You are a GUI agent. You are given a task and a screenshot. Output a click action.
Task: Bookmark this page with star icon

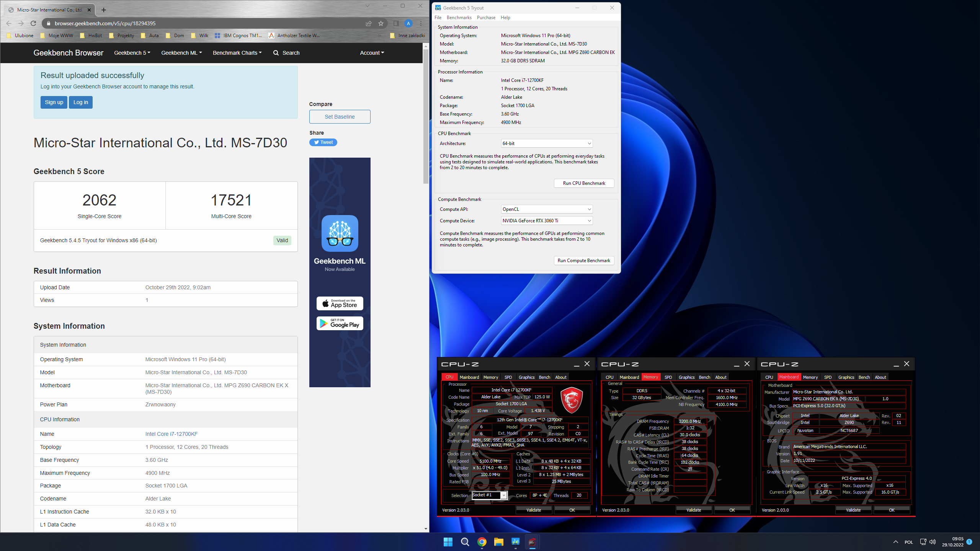pyautogui.click(x=381, y=23)
